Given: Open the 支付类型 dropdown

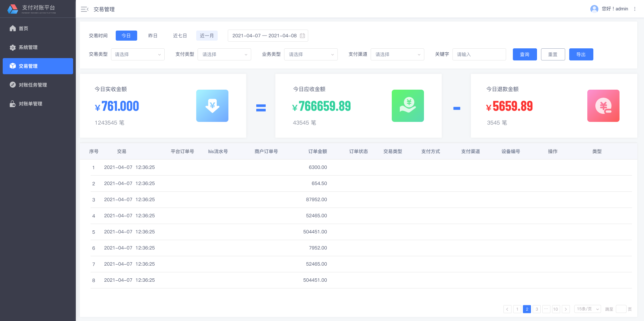Looking at the screenshot, I should 224,54.
